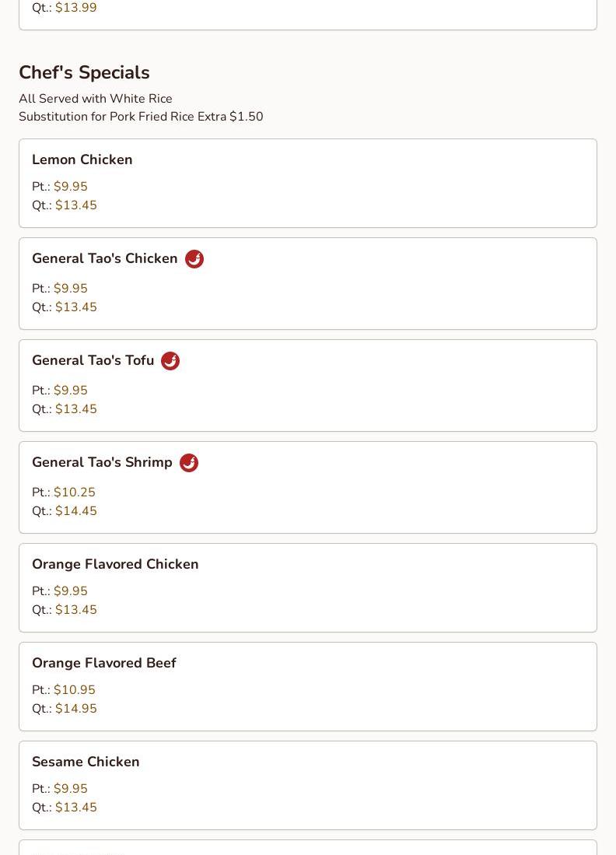Open the Lemon Chicken menu item

82,159
